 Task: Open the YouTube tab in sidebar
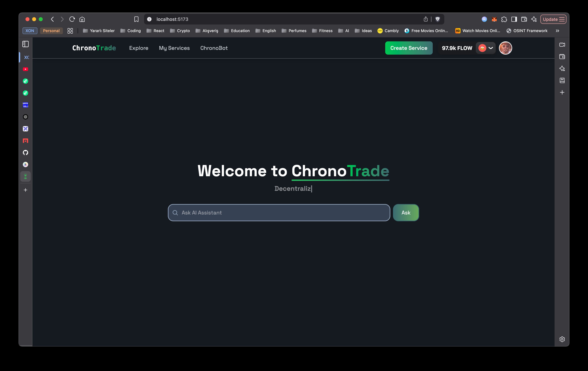point(25,69)
